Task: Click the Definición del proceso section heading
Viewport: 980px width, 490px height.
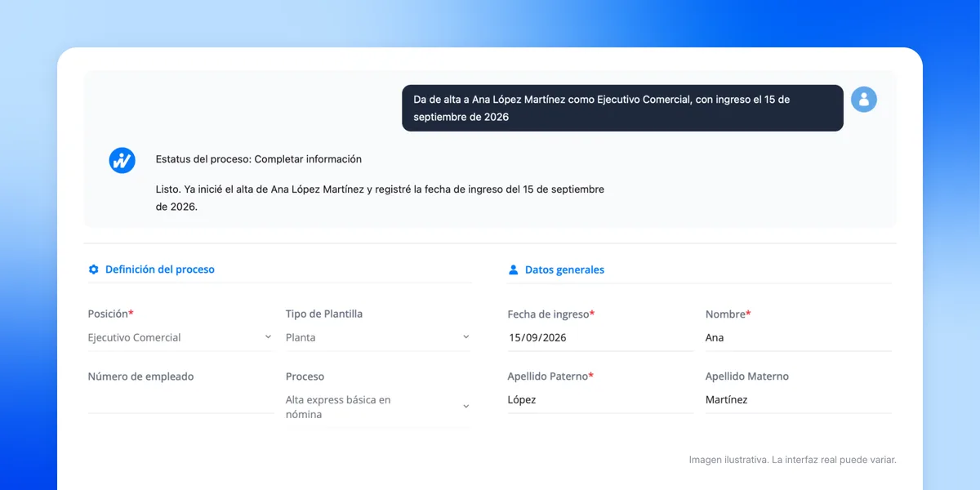Action: [160, 269]
